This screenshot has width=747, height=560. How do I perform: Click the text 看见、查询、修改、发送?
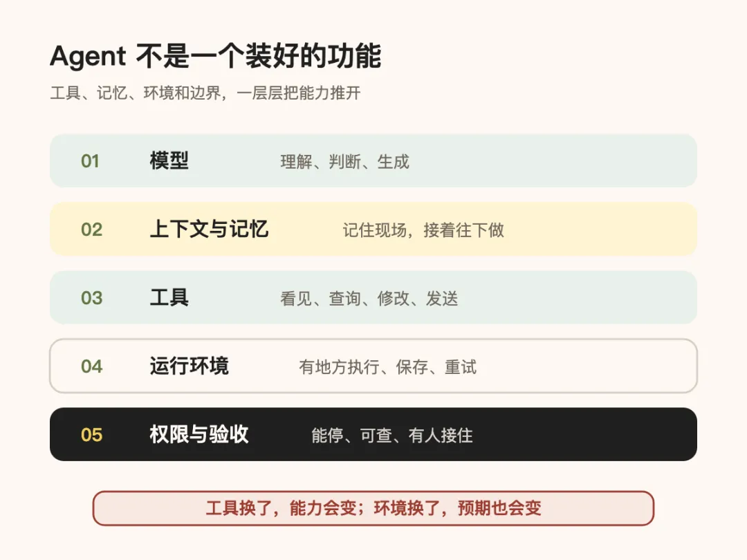coord(369,299)
